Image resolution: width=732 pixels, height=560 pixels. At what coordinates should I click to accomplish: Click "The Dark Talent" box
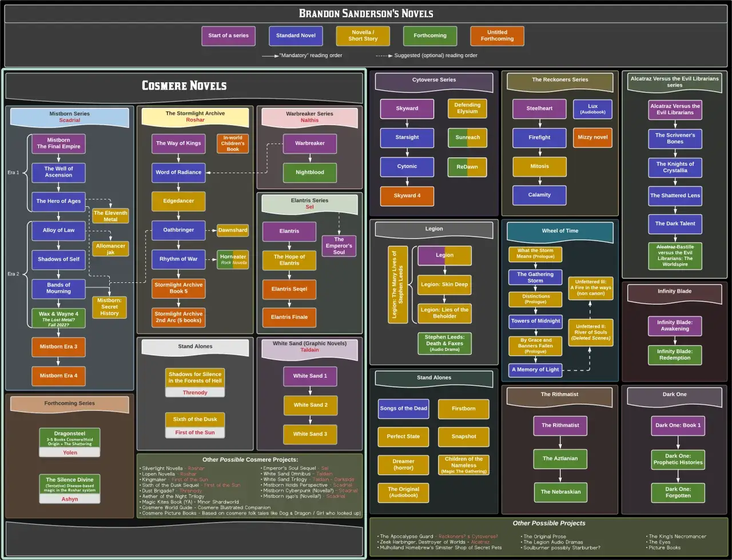(x=675, y=224)
